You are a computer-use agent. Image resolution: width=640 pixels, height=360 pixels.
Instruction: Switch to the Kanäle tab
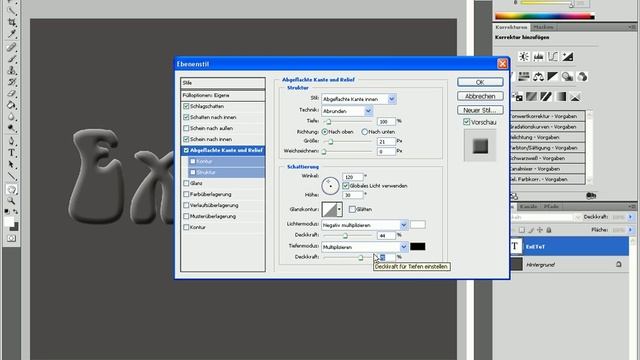tap(529, 207)
